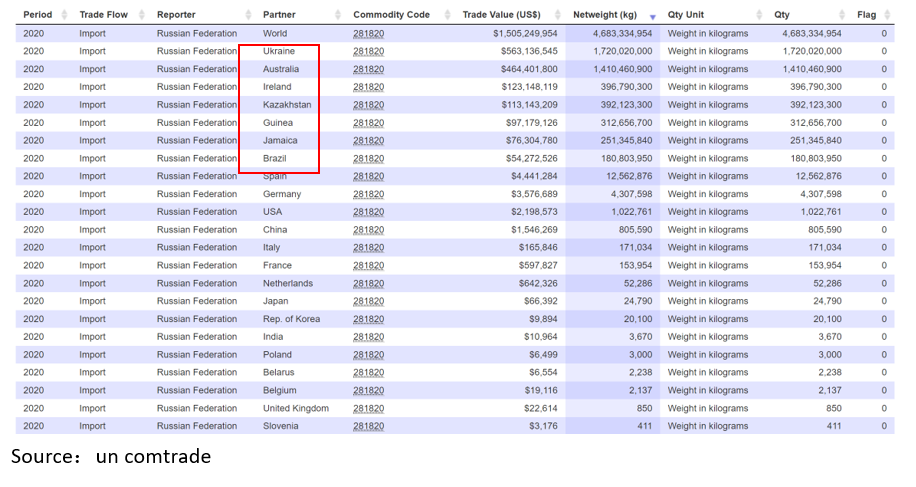Open commodity code 281820 in Slovenia row
The image size is (916, 487).
pos(369,426)
